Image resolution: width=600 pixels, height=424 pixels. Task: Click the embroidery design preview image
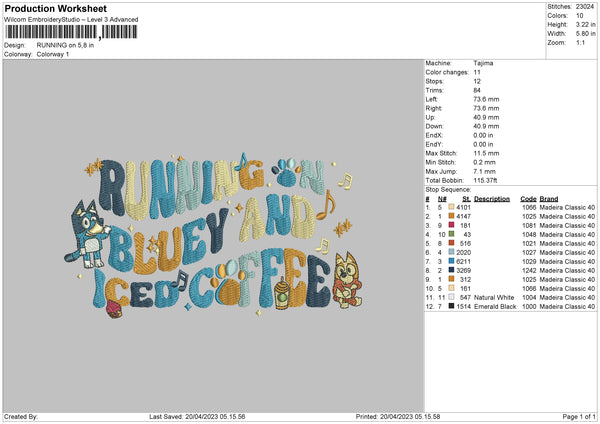point(213,235)
